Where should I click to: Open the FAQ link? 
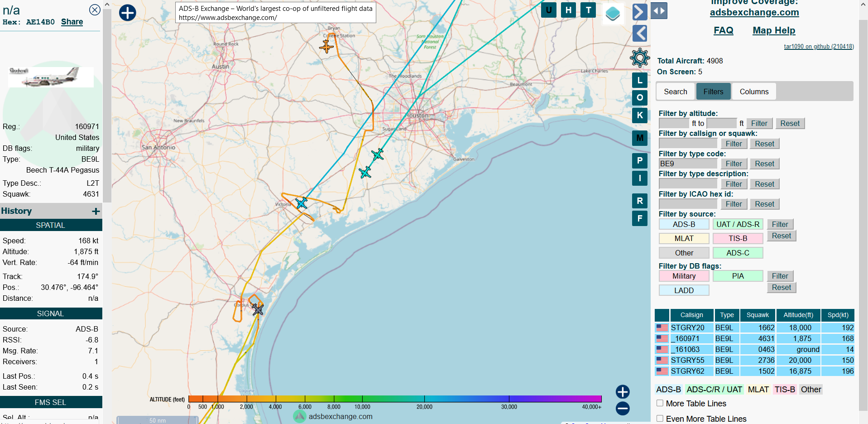point(724,30)
